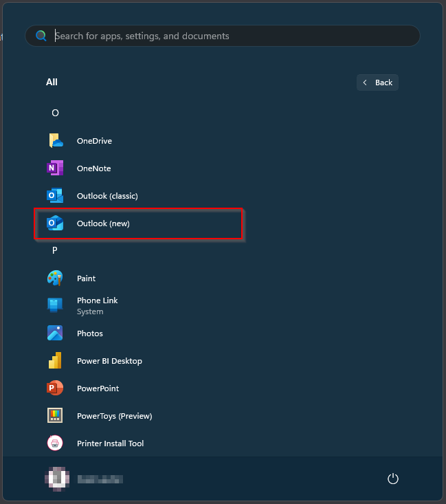Launch Power BI Desktop icon
Image resolution: width=446 pixels, height=504 pixels.
pos(55,361)
